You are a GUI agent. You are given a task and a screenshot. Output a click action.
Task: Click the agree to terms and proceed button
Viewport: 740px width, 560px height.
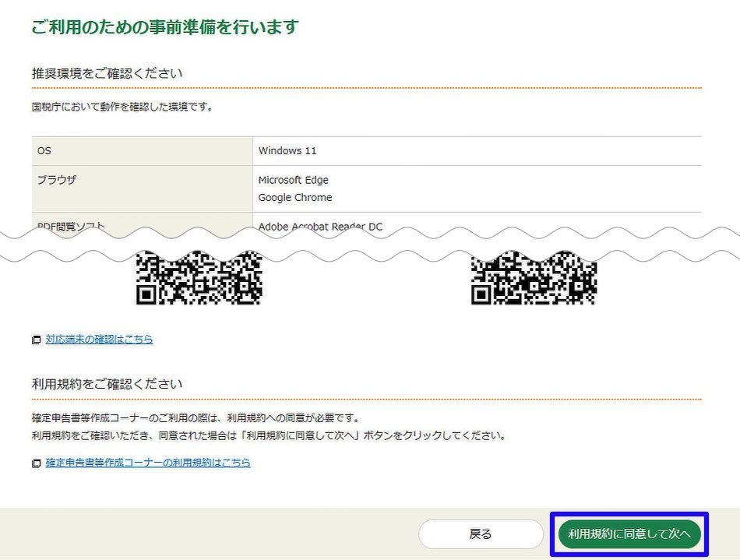tap(629, 534)
